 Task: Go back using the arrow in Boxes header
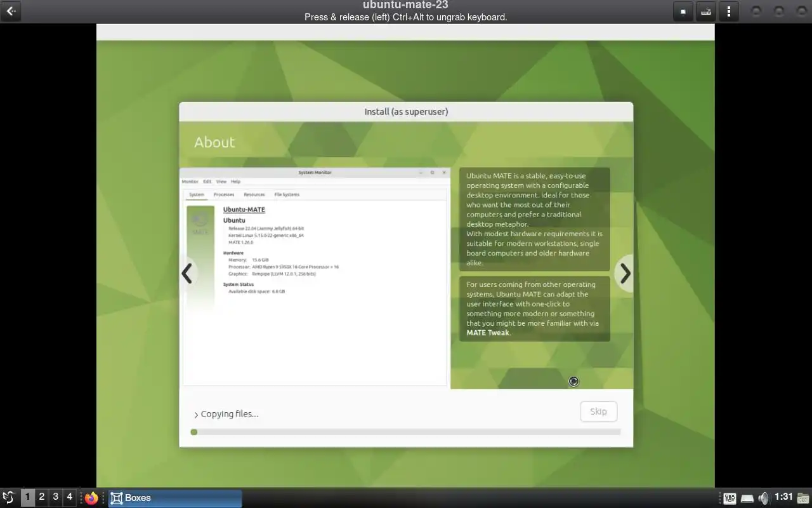point(11,11)
